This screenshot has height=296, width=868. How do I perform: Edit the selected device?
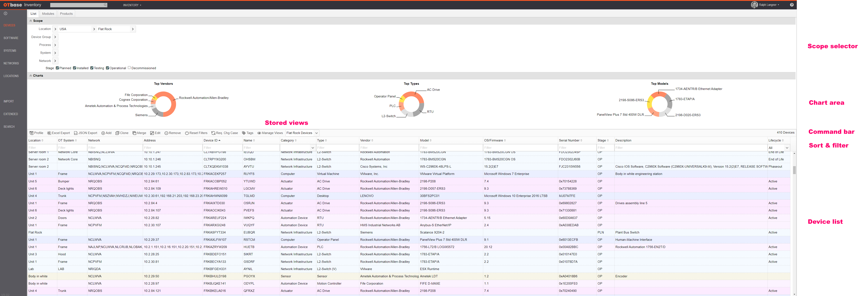[155, 133]
